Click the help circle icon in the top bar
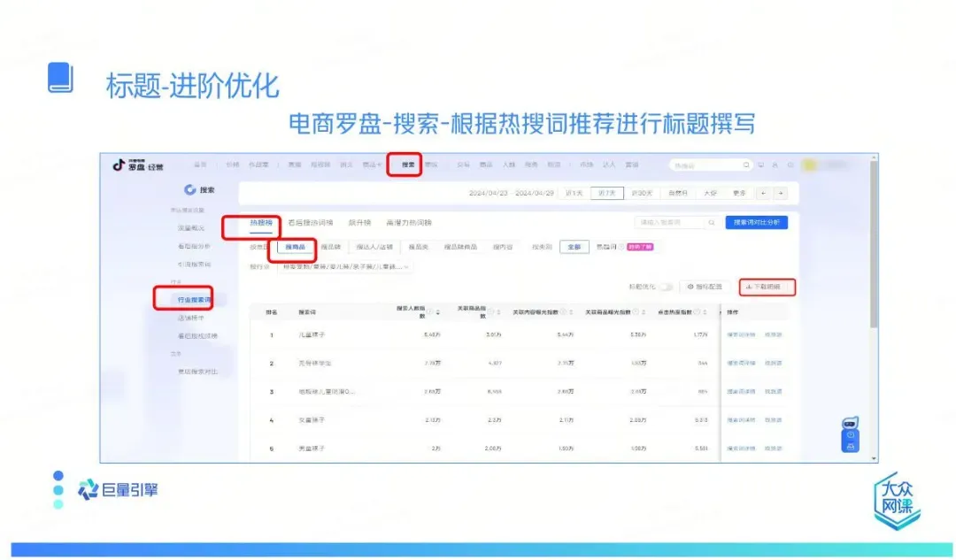The height and width of the screenshot is (560, 956). coord(790,165)
